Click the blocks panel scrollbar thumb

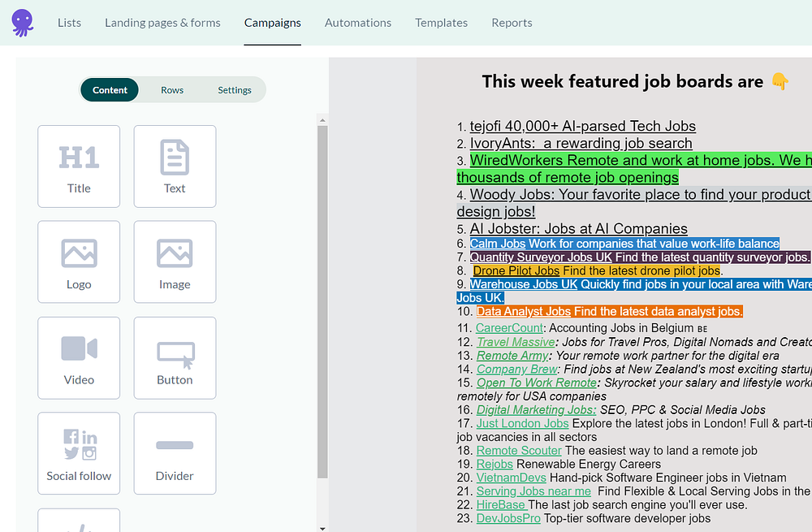click(322, 302)
